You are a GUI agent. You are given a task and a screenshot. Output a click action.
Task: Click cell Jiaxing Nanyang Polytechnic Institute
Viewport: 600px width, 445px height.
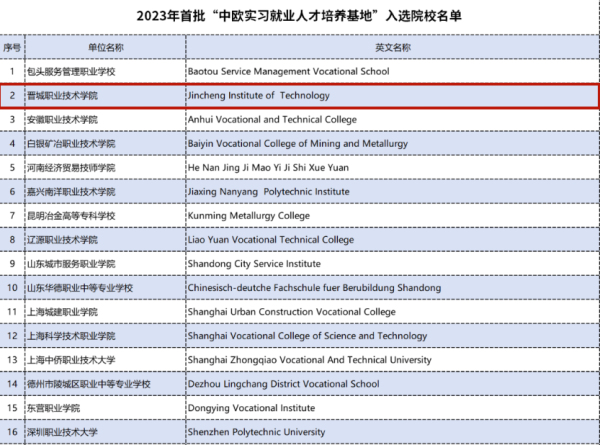coord(393,192)
